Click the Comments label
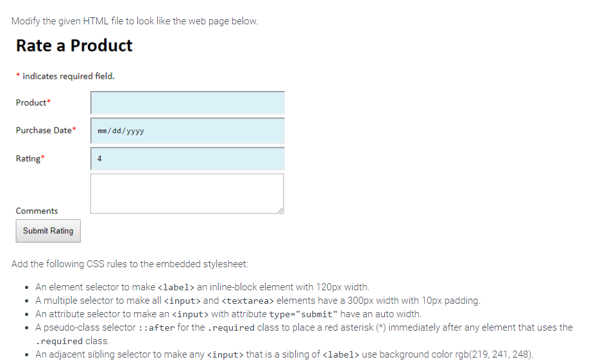This screenshot has width=589, height=364. click(37, 211)
